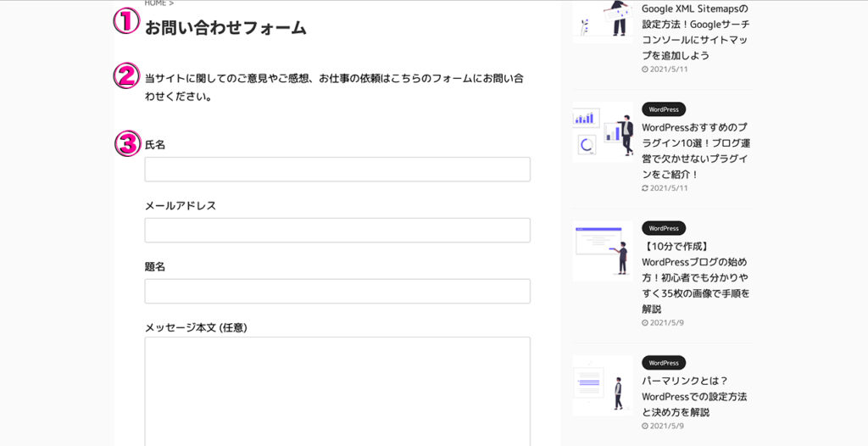Viewport: 868px width, 446px height.
Task: Click the bar chart plugin article thumbnail
Action: [603, 132]
